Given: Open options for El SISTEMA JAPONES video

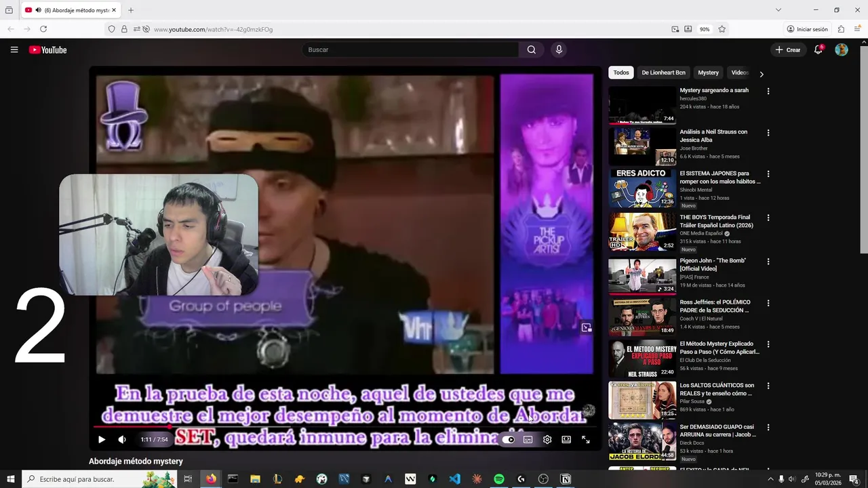Looking at the screenshot, I should click(768, 174).
